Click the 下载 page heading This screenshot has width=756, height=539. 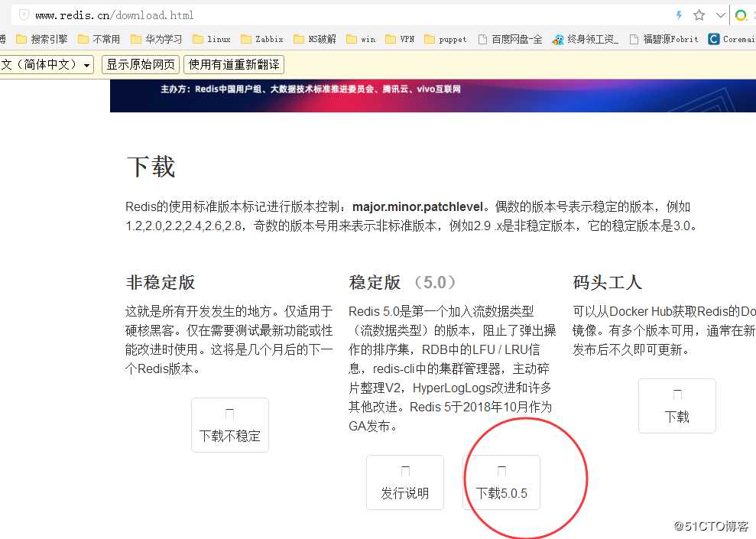[151, 167]
